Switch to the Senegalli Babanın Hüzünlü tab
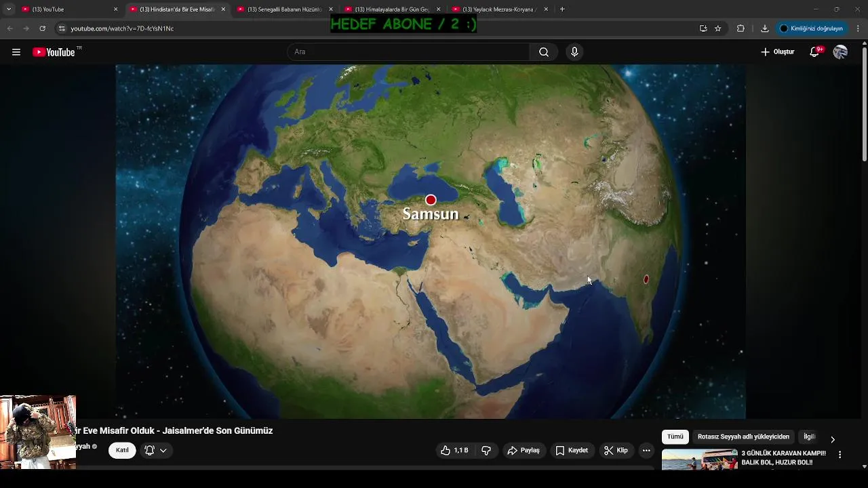Screen dimensions: 868x488 coord(285,9)
